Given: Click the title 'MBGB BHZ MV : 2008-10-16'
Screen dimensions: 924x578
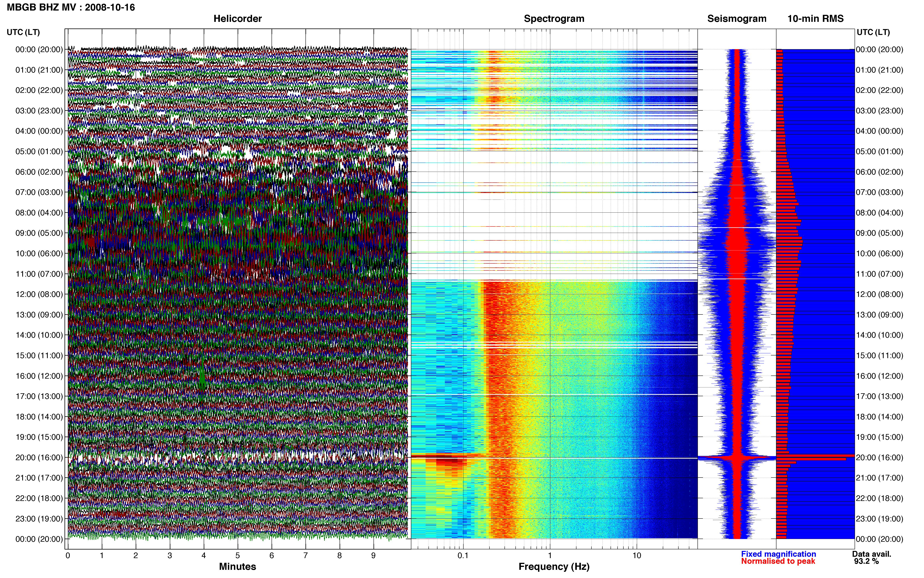Looking at the screenshot, I should point(71,7).
